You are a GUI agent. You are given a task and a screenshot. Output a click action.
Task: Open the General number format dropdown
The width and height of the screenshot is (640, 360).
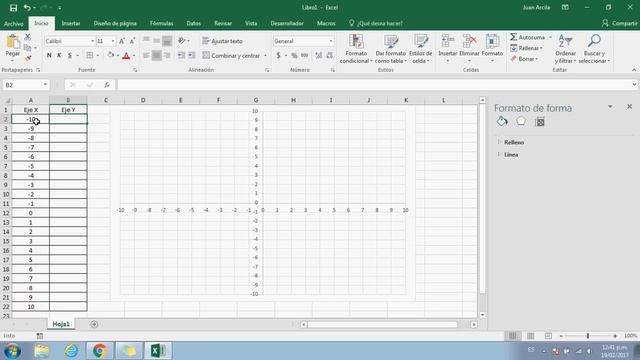[331, 41]
